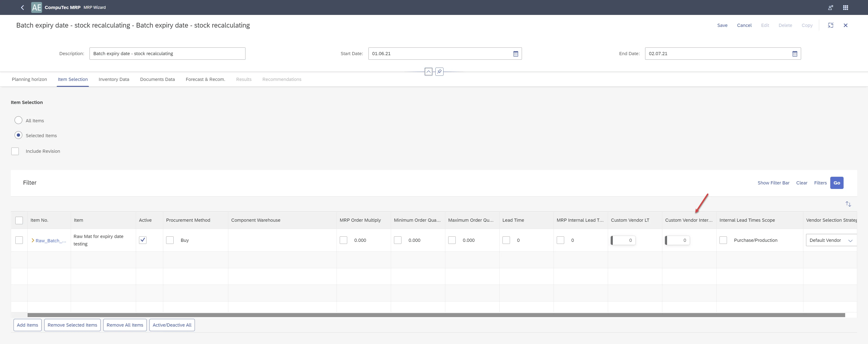Screen dimensions: 868x344
Task: Expand the Raw_Batch item row
Action: tap(33, 240)
